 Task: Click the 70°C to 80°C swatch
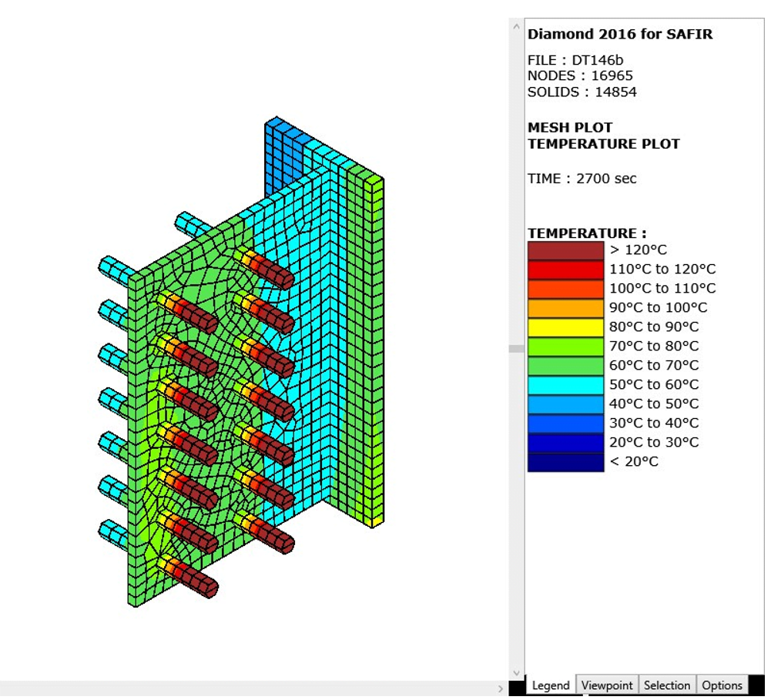point(565,347)
